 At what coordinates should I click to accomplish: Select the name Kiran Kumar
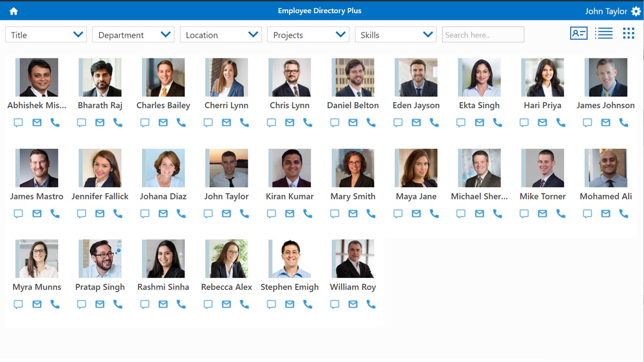289,196
